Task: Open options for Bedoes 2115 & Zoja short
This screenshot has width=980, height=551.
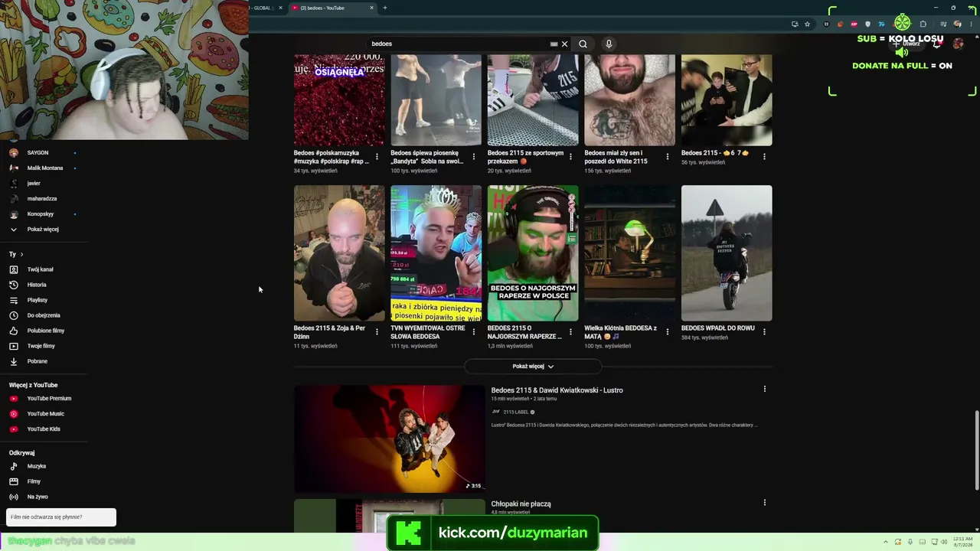Action: [377, 331]
